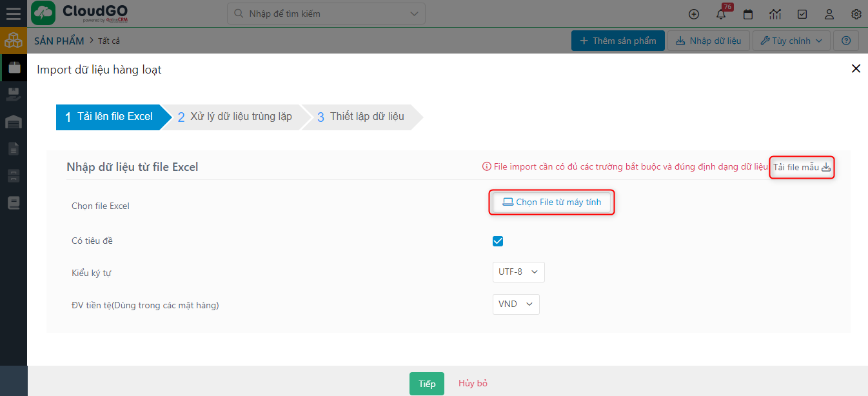Image resolution: width=868 pixels, height=396 pixels.
Task: Uncheck the "Có tiêu đề" checkbox
Action: point(498,241)
